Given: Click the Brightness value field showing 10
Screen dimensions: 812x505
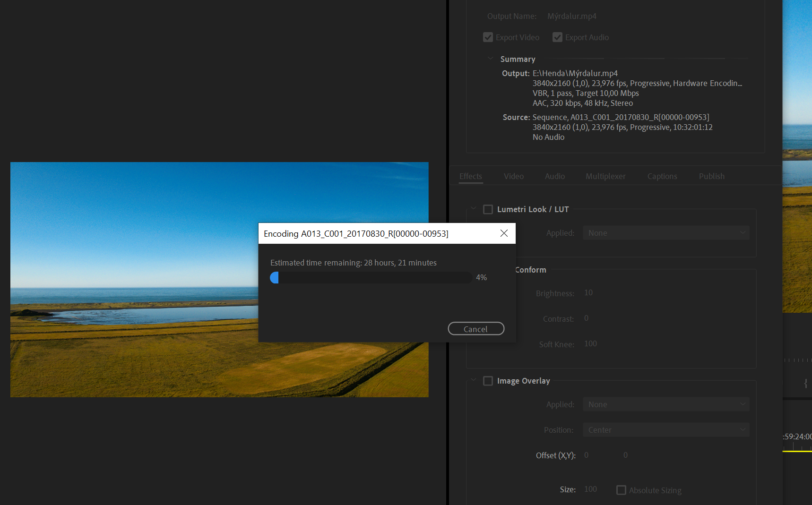Looking at the screenshot, I should (x=588, y=292).
